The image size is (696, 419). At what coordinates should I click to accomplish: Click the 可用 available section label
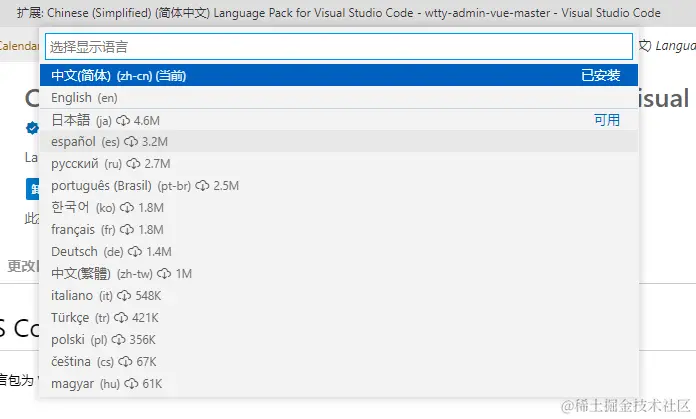[607, 120]
